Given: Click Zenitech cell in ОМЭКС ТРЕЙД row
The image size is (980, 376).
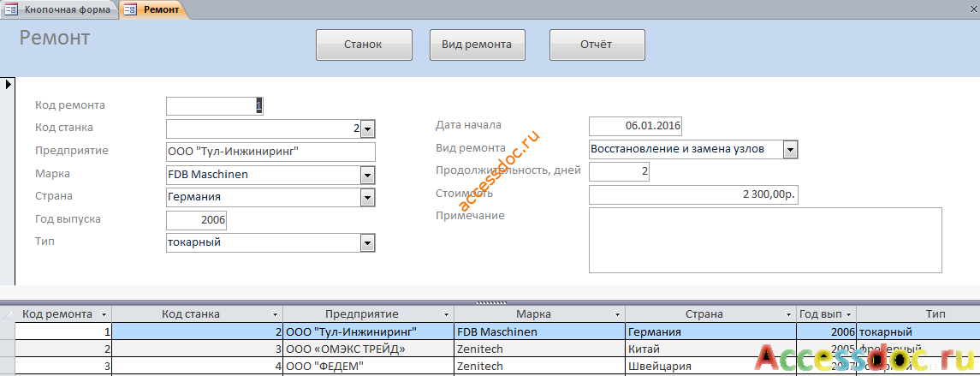Looking at the screenshot, I should point(540,349).
